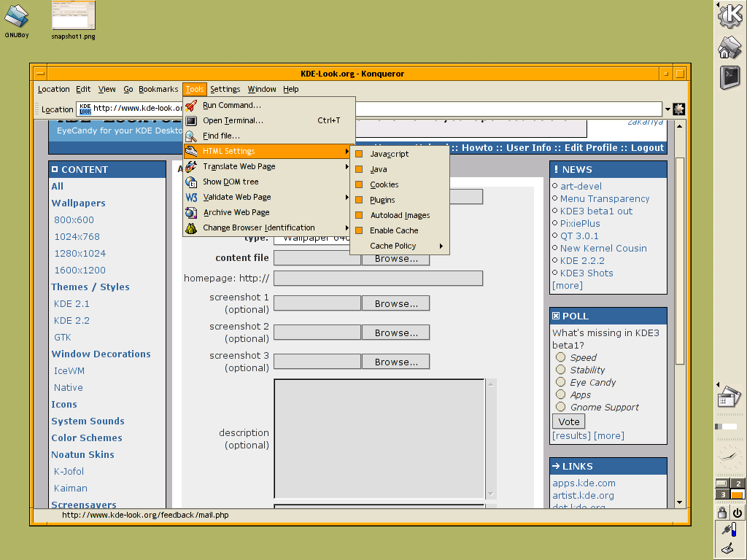Click the Translate Web Page icon

tap(192, 167)
